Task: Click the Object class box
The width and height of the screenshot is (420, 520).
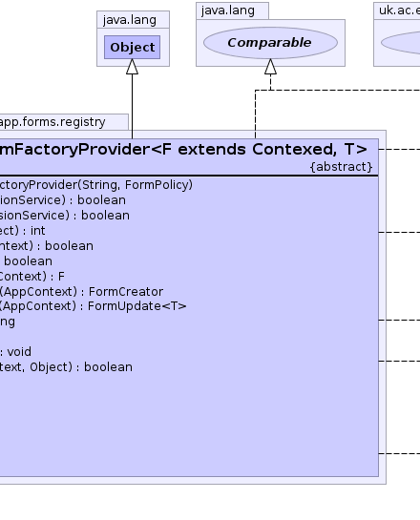Action: [132, 48]
